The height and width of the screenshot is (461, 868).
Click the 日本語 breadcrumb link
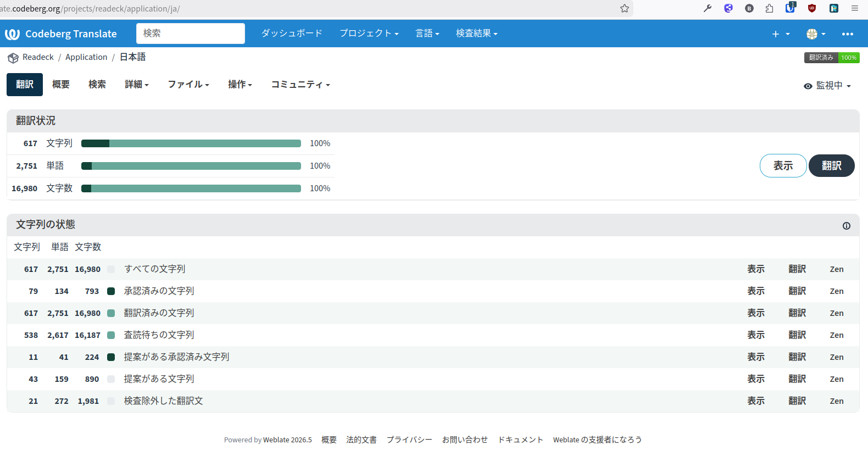point(133,57)
